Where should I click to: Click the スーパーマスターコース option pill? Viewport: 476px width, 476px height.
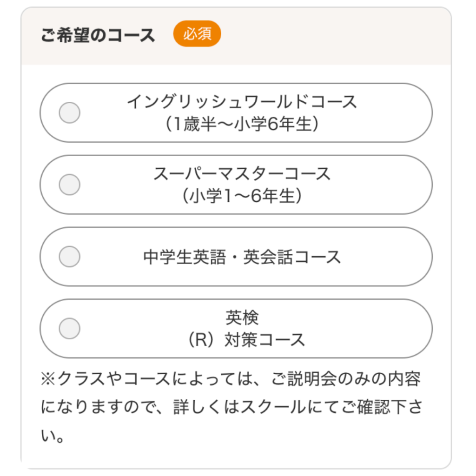click(238, 185)
